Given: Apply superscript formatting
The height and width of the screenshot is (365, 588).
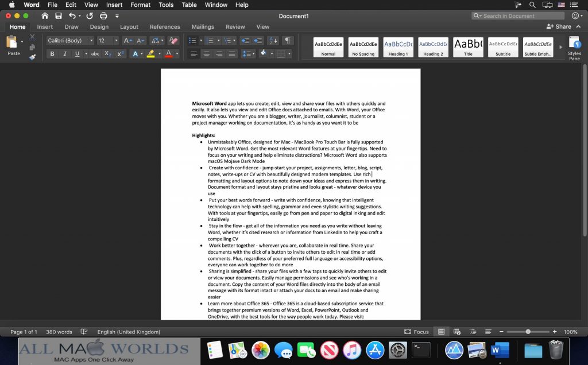Looking at the screenshot, I should [x=121, y=53].
